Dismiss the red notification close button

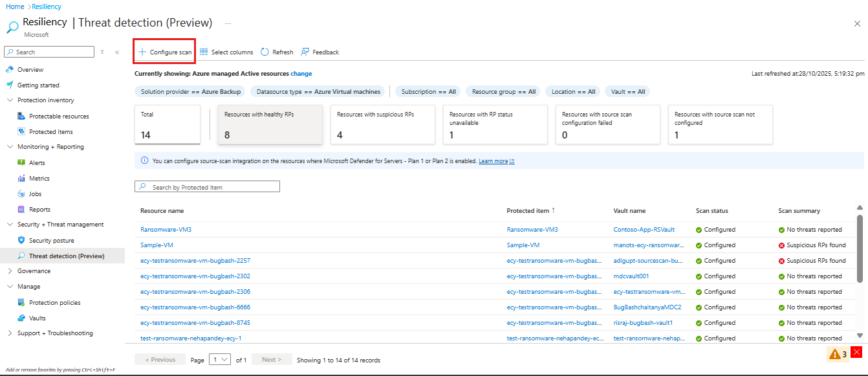click(856, 352)
